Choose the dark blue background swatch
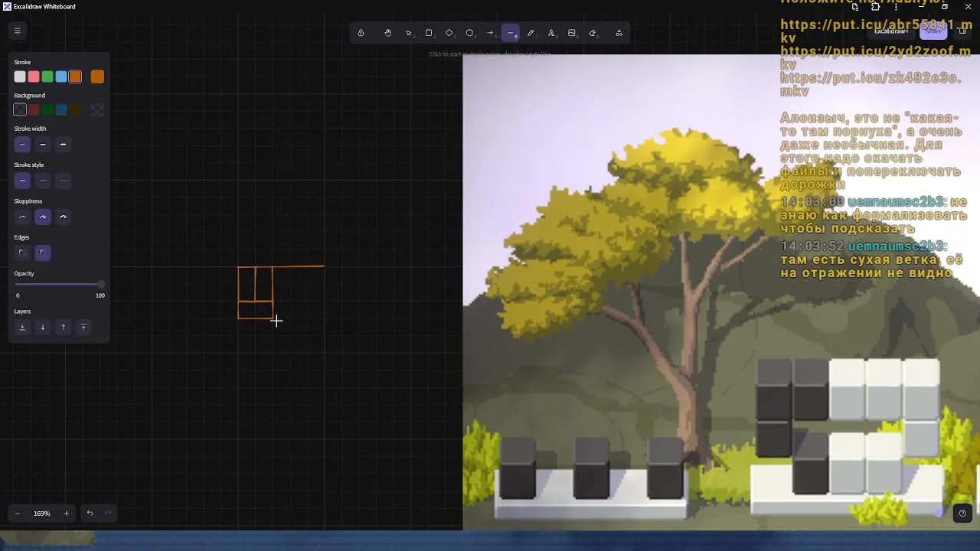The image size is (980, 551). pos(61,110)
